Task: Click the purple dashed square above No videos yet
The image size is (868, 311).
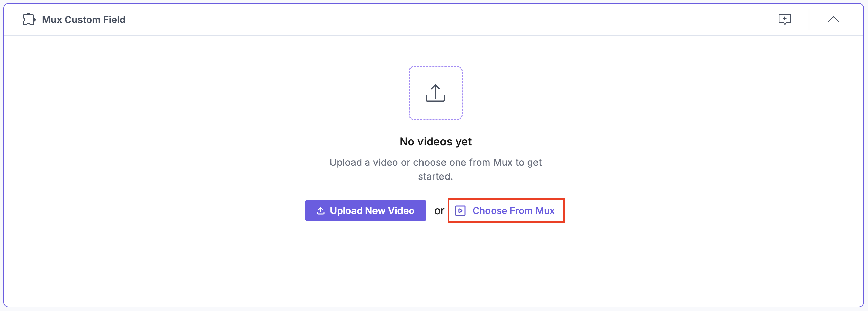Action: point(435,93)
